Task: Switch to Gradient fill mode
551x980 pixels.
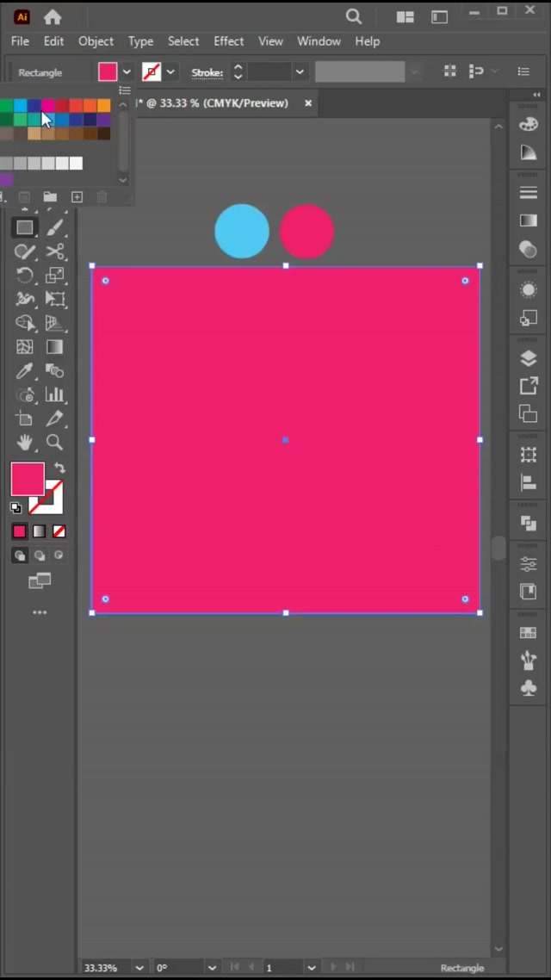Action: coord(40,531)
